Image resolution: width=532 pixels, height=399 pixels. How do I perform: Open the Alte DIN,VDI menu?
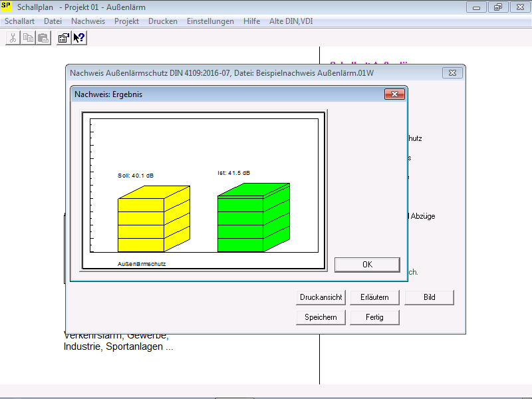click(291, 21)
